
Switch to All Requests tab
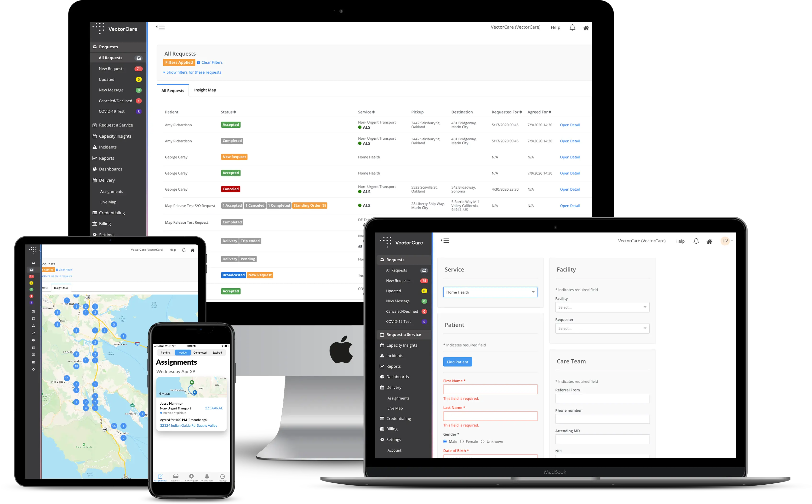(x=172, y=90)
